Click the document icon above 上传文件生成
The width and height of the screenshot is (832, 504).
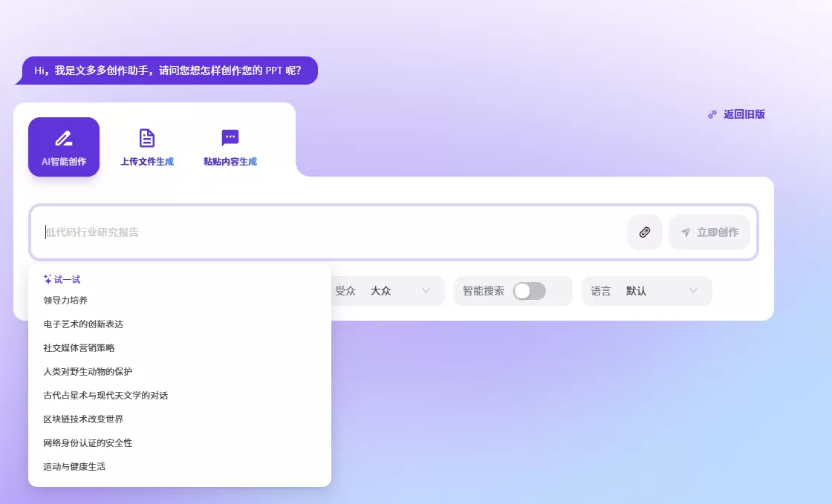tap(146, 137)
